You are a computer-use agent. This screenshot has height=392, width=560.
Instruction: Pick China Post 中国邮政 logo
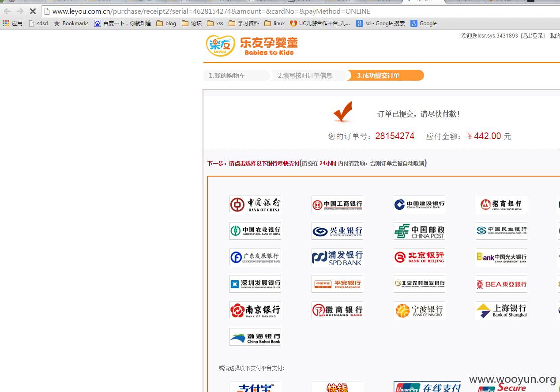[419, 231]
